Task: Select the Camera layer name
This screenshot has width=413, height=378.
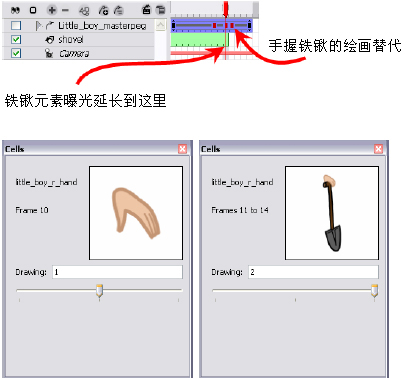Action: coord(74,54)
